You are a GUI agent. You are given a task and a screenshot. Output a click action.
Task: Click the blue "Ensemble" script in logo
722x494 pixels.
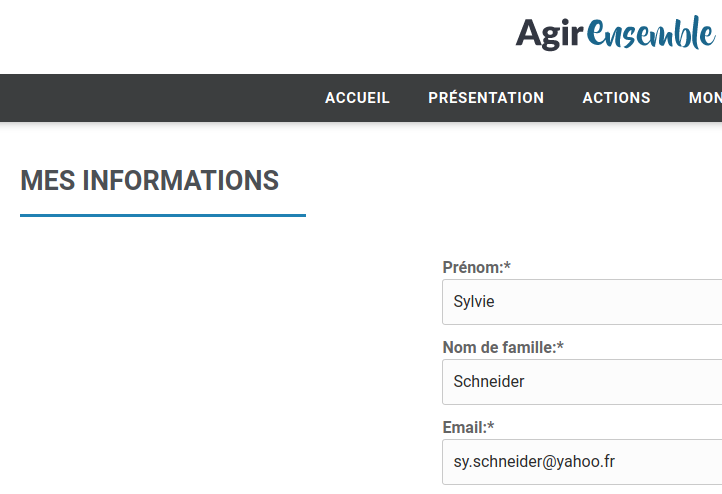coord(651,34)
